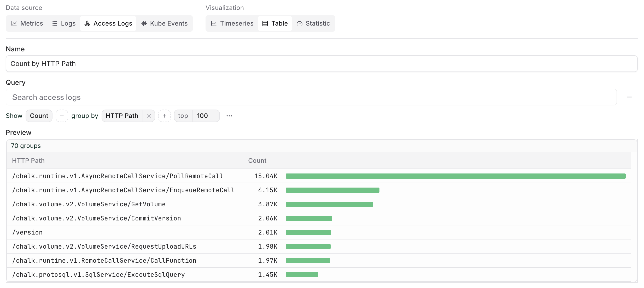This screenshot has width=644, height=288.
Task: Click the 4.15K count value
Action: click(268, 190)
